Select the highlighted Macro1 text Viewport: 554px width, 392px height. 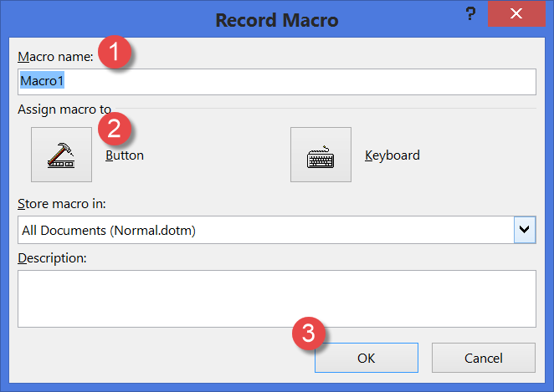point(42,82)
